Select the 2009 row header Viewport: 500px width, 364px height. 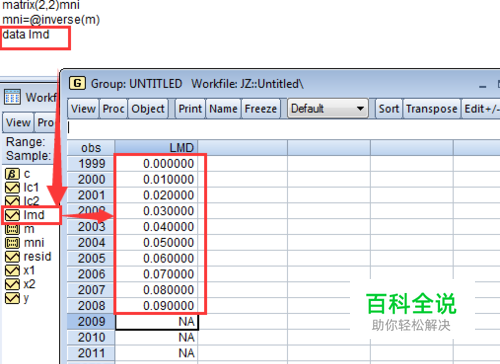tap(91, 322)
